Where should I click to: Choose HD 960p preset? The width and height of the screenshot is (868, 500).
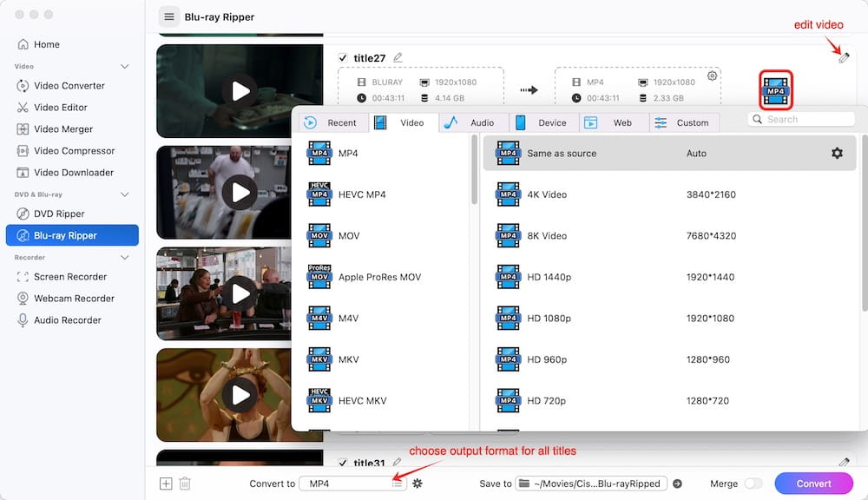[669, 359]
